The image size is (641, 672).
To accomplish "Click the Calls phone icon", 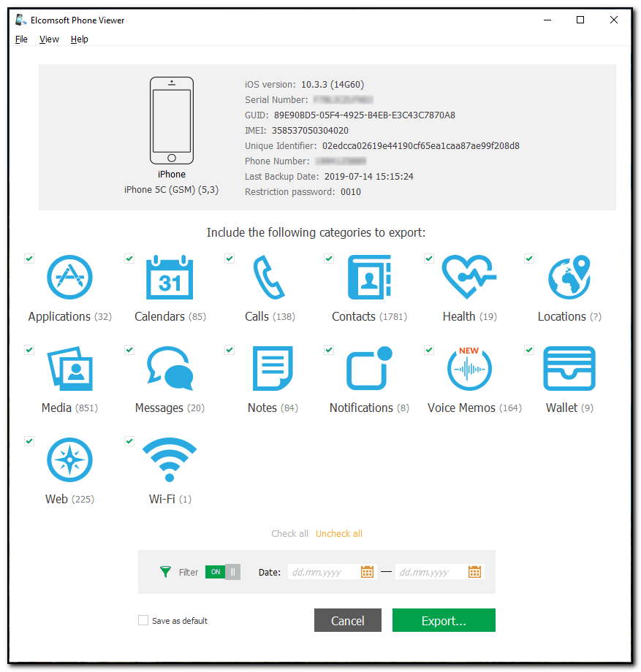I will tap(268, 278).
